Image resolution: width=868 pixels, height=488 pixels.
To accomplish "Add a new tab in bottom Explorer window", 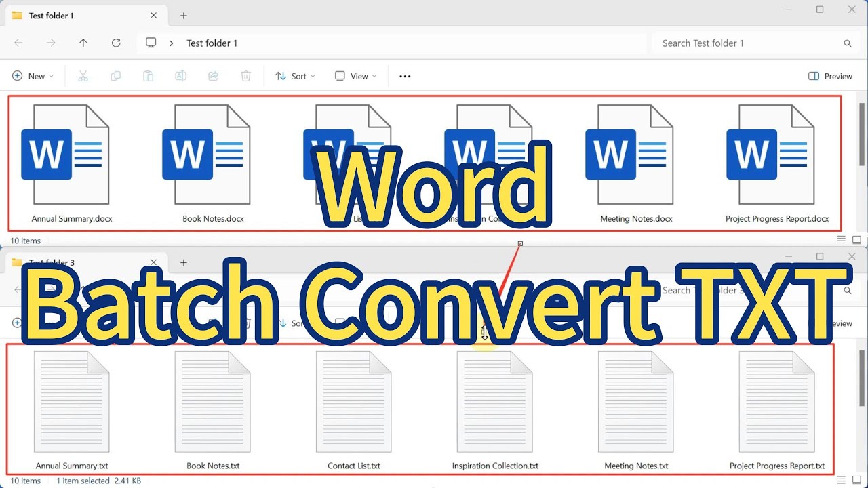I will pos(183,262).
